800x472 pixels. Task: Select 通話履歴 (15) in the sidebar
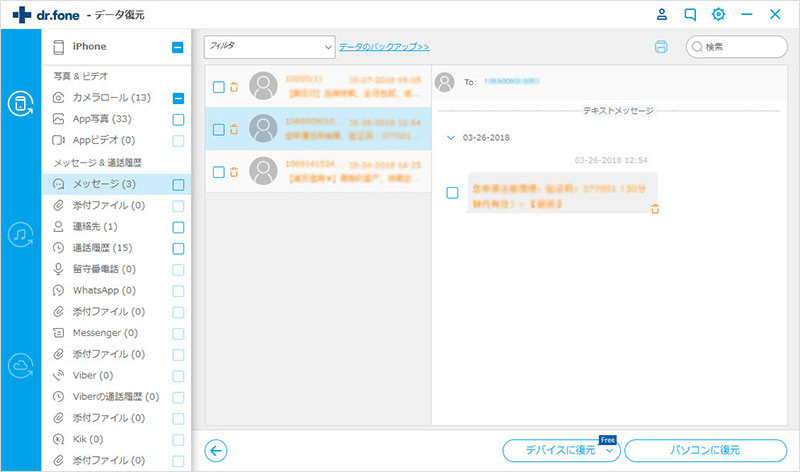tap(104, 248)
